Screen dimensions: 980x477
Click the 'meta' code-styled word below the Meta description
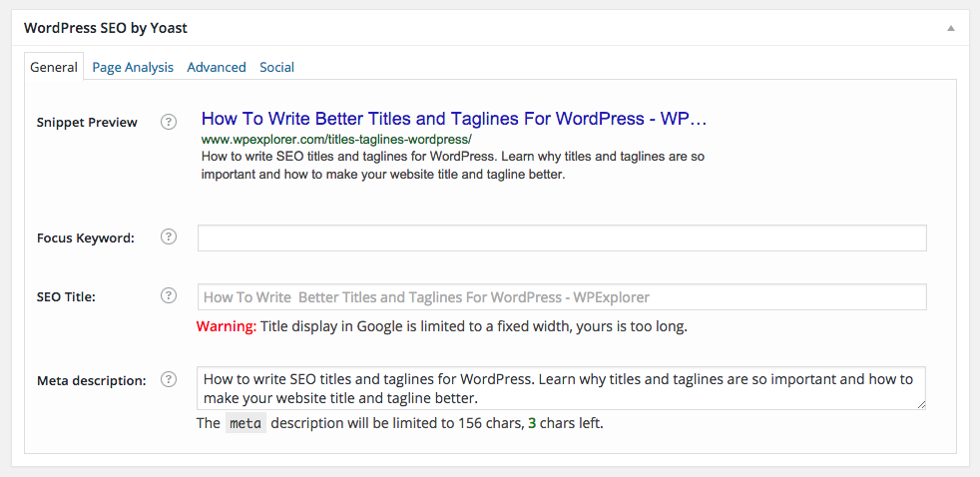pyautogui.click(x=245, y=423)
